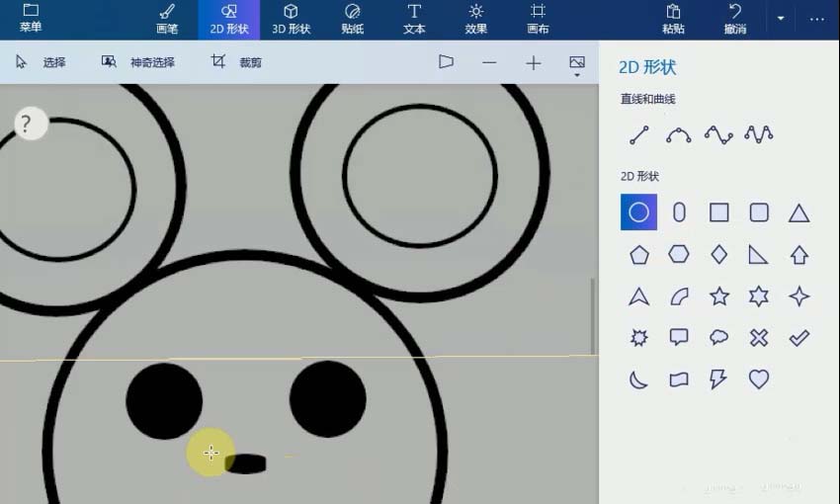Open the 画布 canvas tab
840x504 pixels.
tap(538, 20)
